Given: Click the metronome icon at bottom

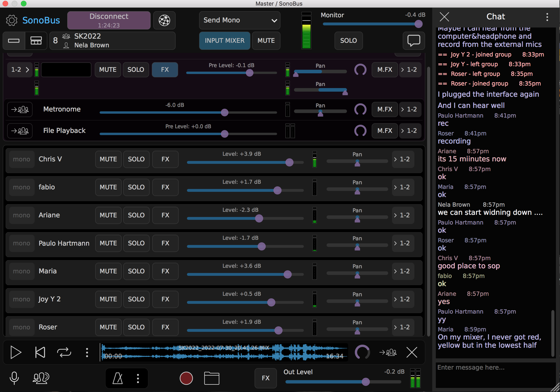Looking at the screenshot, I should click(118, 378).
